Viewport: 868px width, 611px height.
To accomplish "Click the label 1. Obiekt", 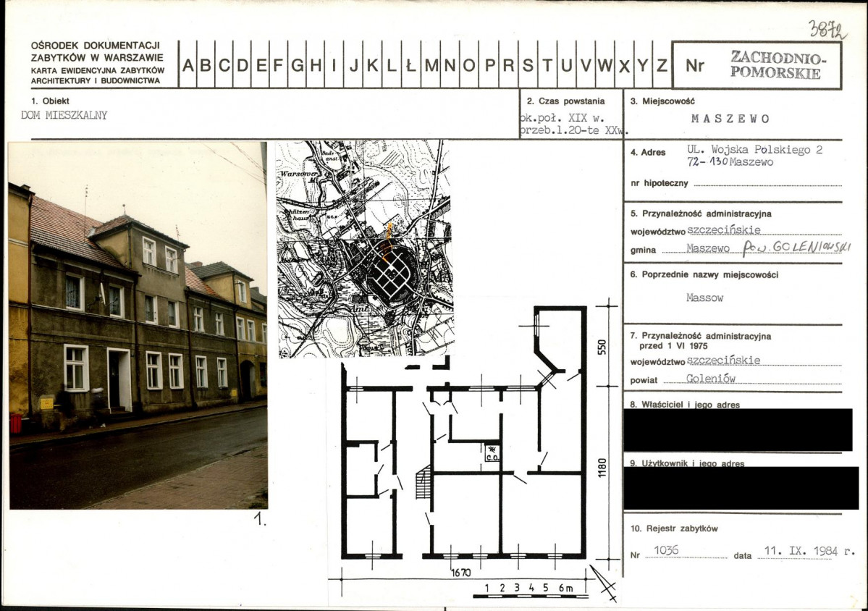I will pyautogui.click(x=51, y=101).
